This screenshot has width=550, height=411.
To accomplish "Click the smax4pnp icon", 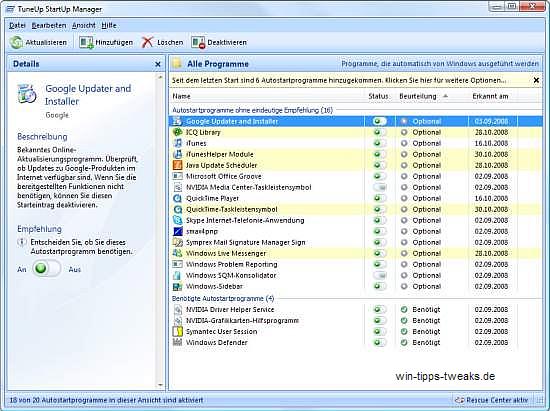I will coord(178,231).
